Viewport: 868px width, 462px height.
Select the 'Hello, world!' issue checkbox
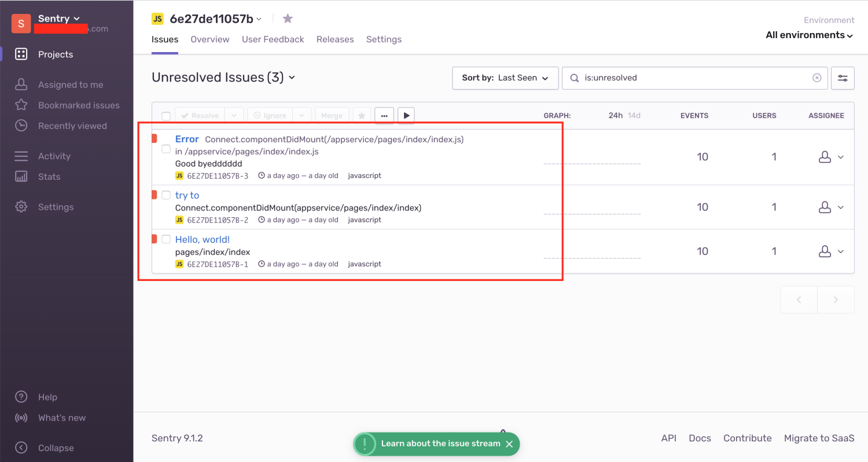tap(166, 239)
